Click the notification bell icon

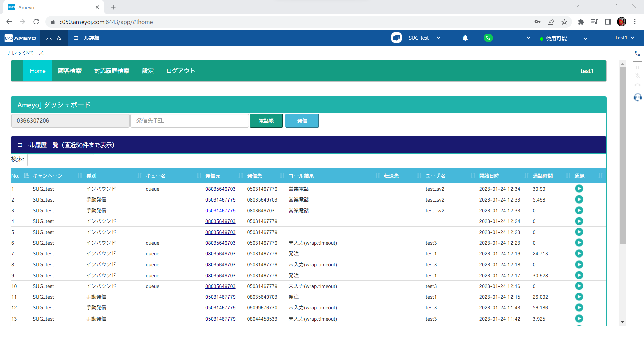pos(465,38)
